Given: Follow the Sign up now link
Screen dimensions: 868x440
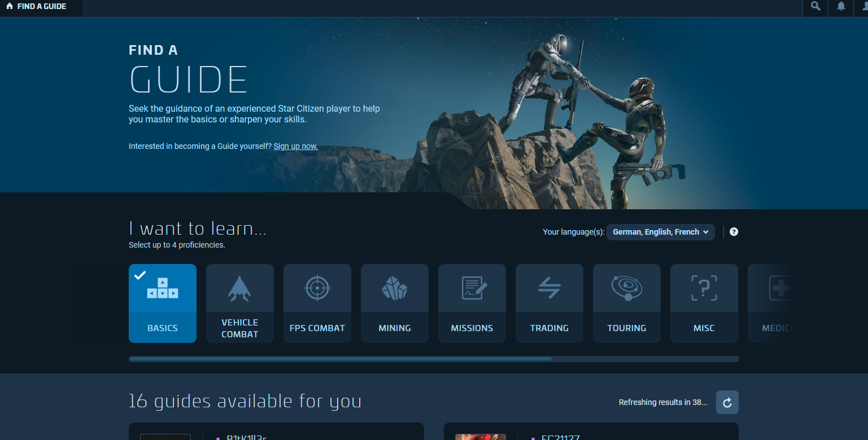Looking at the screenshot, I should coord(295,146).
